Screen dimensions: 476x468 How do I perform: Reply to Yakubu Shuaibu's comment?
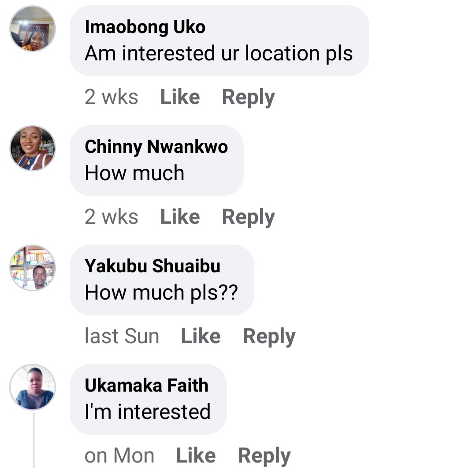click(269, 336)
